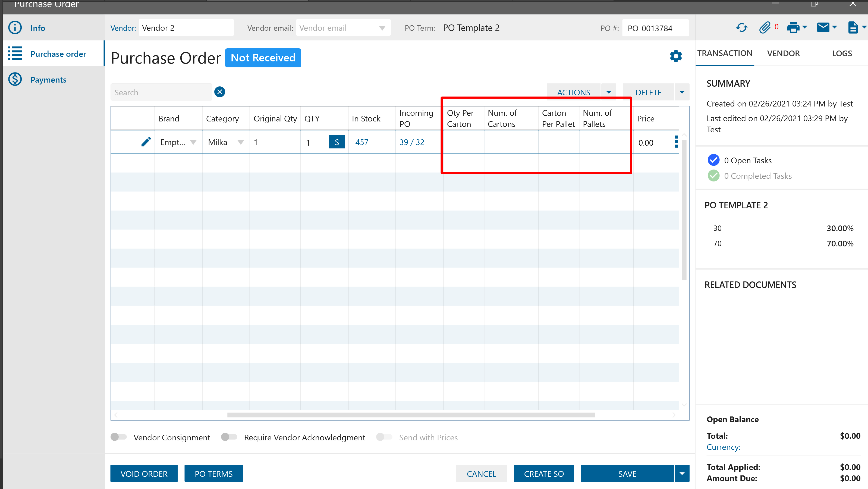Image resolution: width=868 pixels, height=489 pixels.
Task: Click the pencil edit row icon
Action: click(146, 142)
